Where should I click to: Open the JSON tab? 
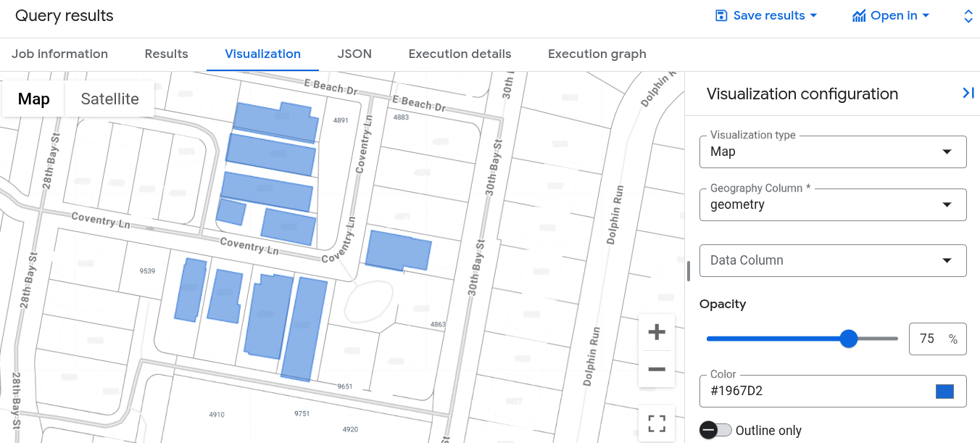(354, 54)
